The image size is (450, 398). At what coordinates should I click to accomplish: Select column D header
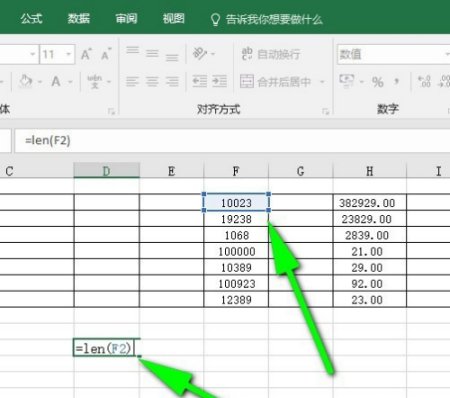(106, 170)
